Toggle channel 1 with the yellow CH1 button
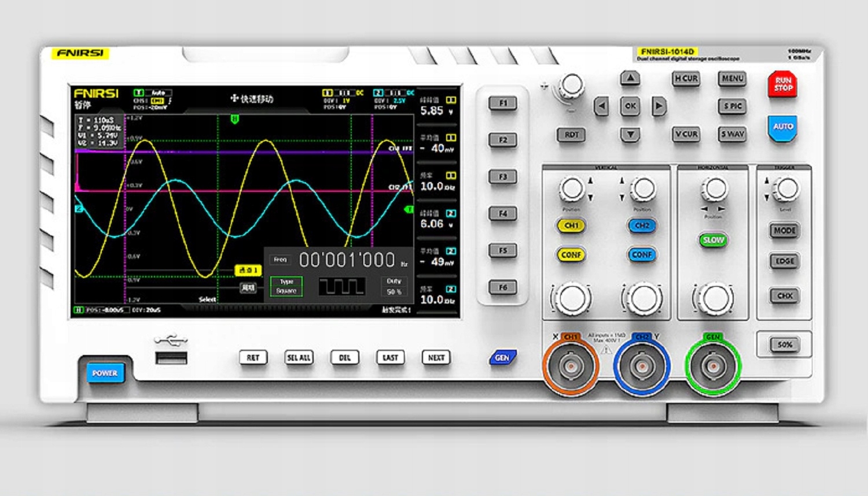868x496 pixels. pos(571,225)
